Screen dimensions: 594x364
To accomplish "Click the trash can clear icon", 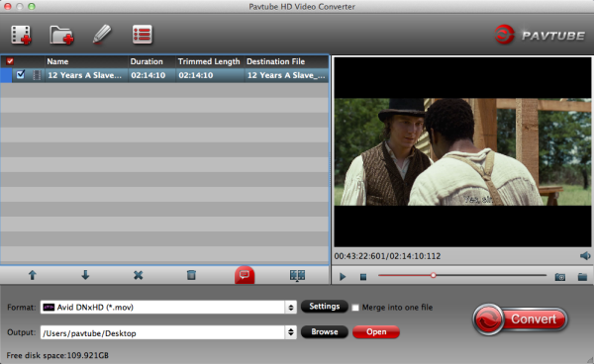I will point(191,275).
